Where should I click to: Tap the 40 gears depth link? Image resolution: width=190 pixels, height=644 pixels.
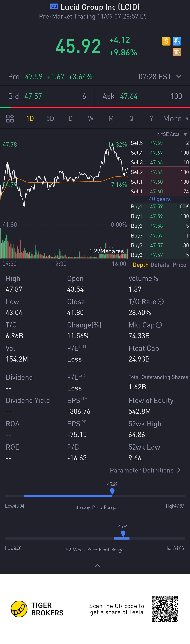[160, 199]
